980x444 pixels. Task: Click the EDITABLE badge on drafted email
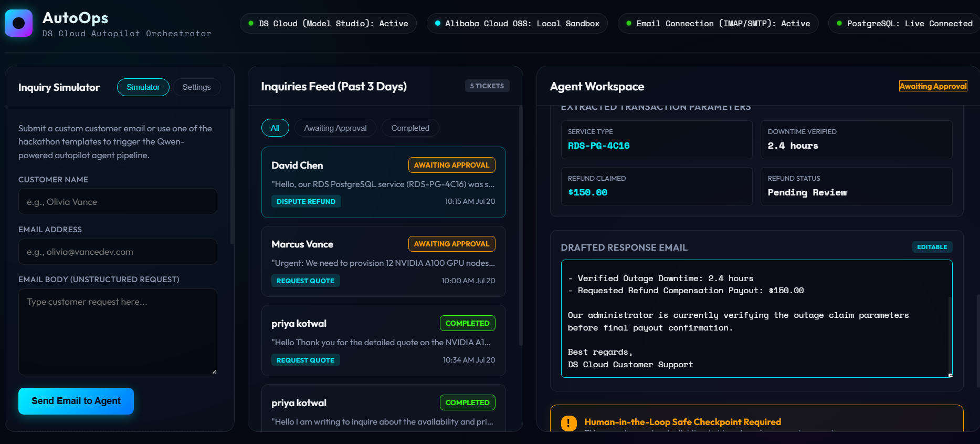pyautogui.click(x=932, y=247)
